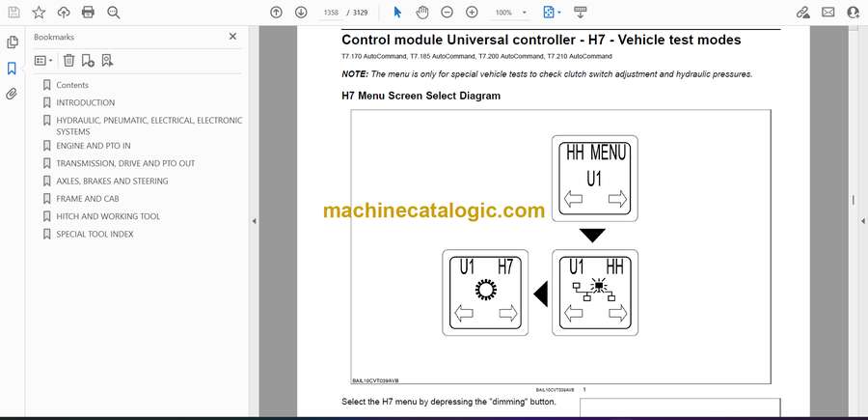Open the find text magnifier
The width and height of the screenshot is (868, 420).
pyautogui.click(x=114, y=13)
